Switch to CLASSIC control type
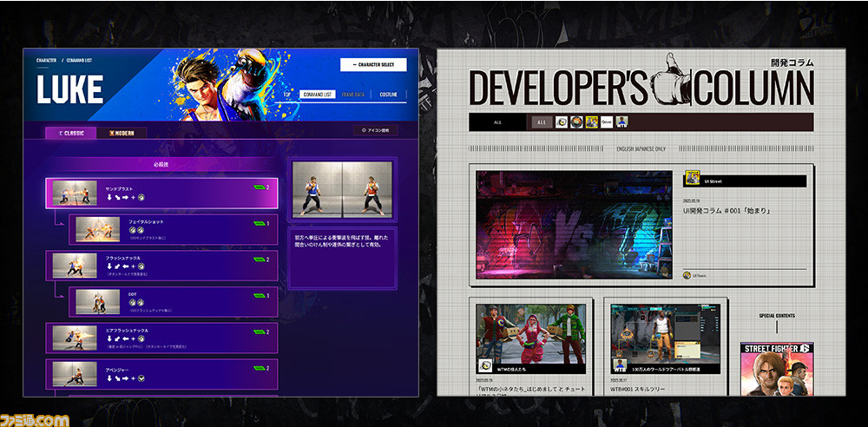The image size is (868, 427). click(x=71, y=133)
